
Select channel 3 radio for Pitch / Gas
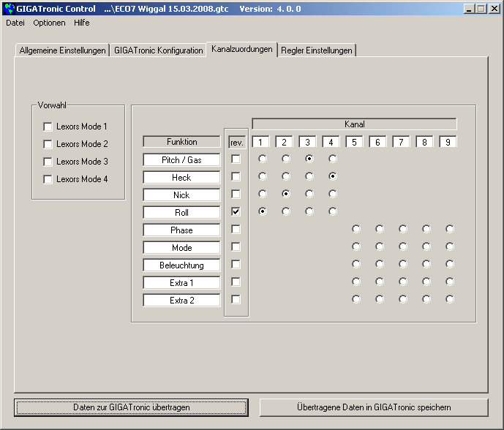(309, 159)
